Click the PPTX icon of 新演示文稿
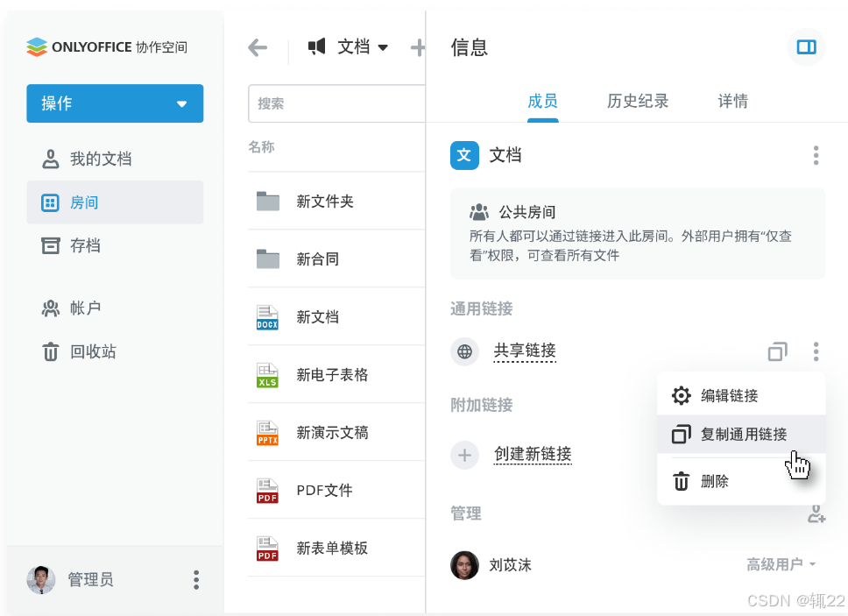 pos(267,433)
